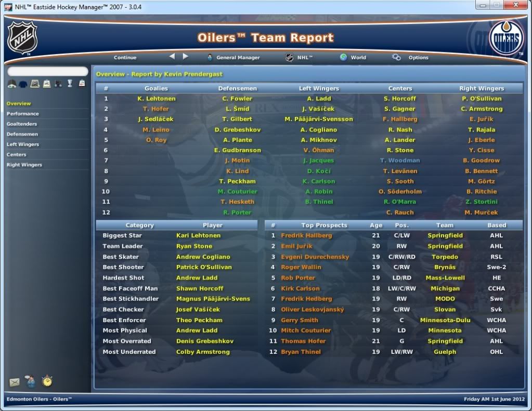The image size is (532, 411).
Task: Select Overview in the sidebar
Action: pos(19,103)
